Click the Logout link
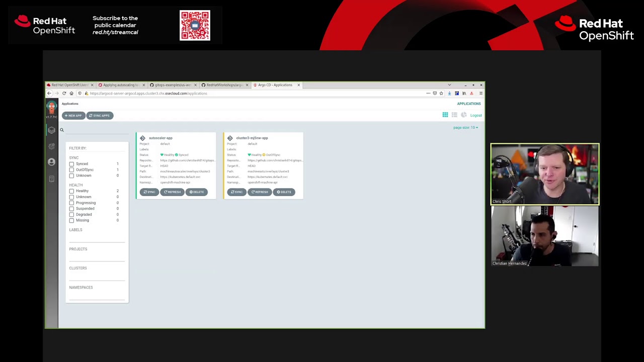The image size is (644, 362). tap(476, 115)
